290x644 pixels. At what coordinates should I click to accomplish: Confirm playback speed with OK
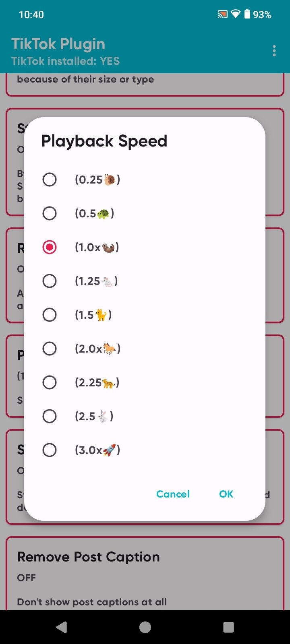[x=226, y=494]
